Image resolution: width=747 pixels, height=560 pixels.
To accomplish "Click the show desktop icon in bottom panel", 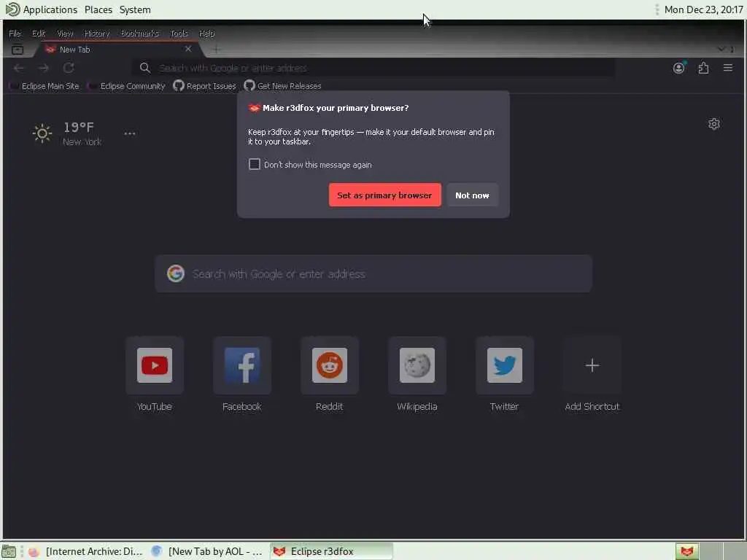I will click(9, 551).
